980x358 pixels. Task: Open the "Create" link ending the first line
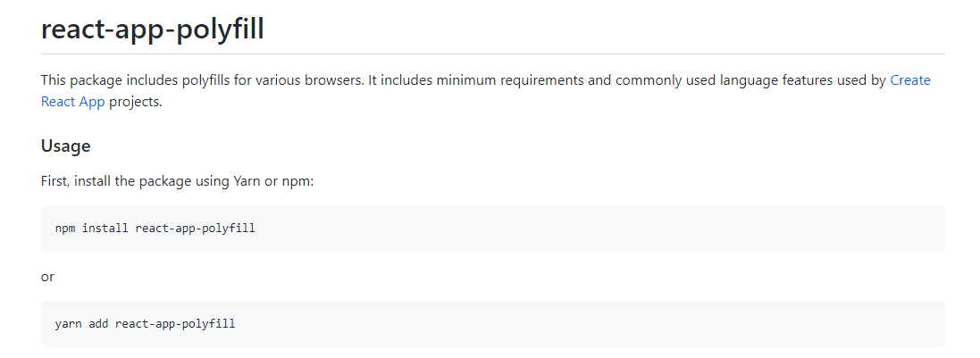coord(910,80)
